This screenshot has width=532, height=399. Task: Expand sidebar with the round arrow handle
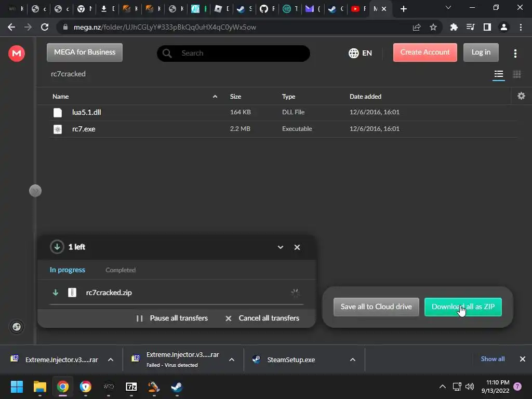click(35, 191)
